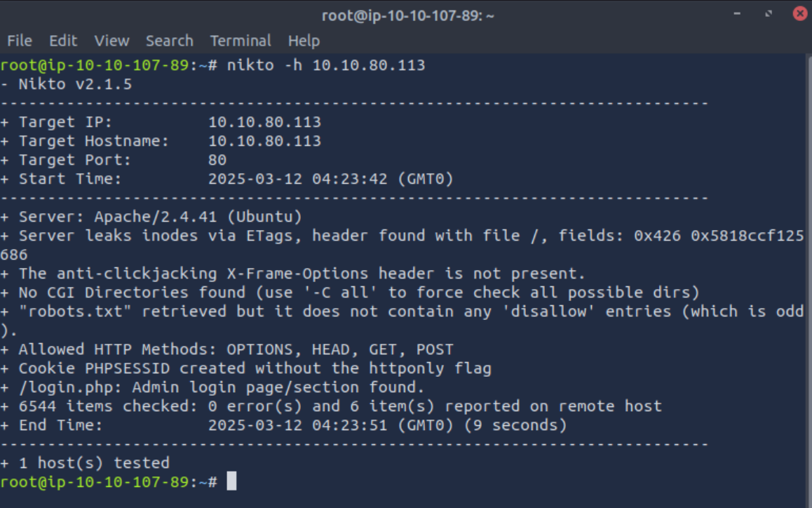Open the Search menu
Viewport: 812px width, 508px height.
tap(169, 41)
